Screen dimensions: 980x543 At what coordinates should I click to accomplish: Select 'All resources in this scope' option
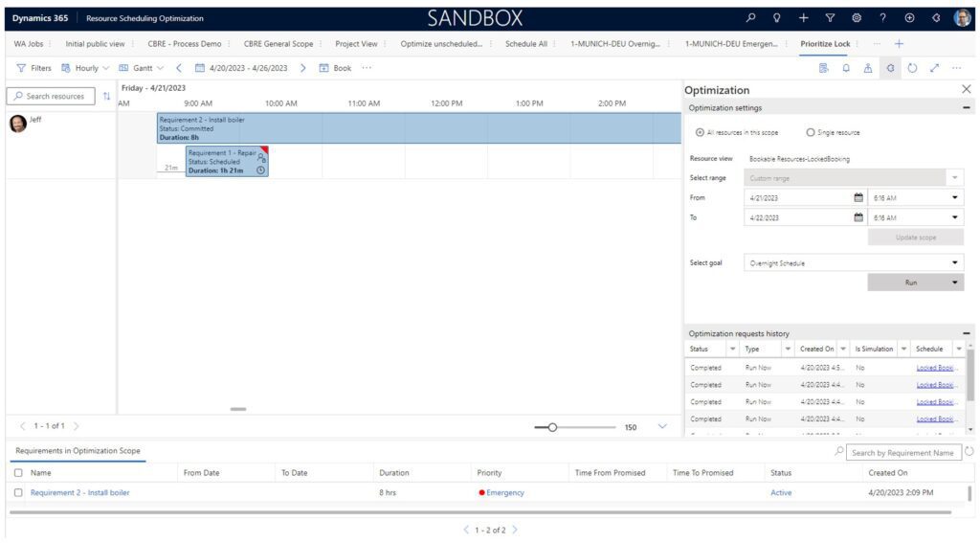point(700,133)
